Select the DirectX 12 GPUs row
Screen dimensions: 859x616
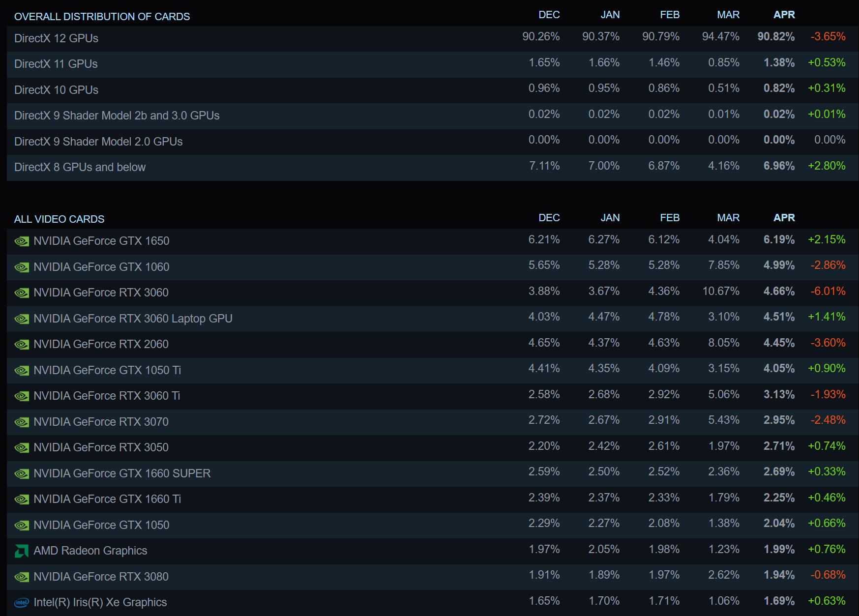(433, 38)
